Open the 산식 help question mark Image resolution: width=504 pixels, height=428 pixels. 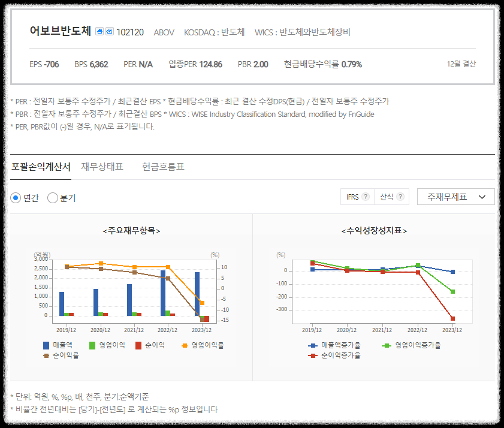(400, 197)
